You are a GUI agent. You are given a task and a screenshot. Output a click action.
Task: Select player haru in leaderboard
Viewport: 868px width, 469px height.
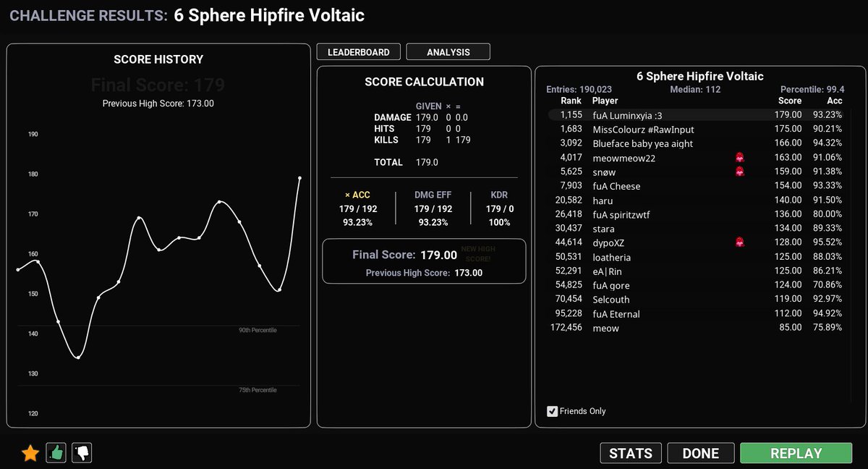pos(603,200)
